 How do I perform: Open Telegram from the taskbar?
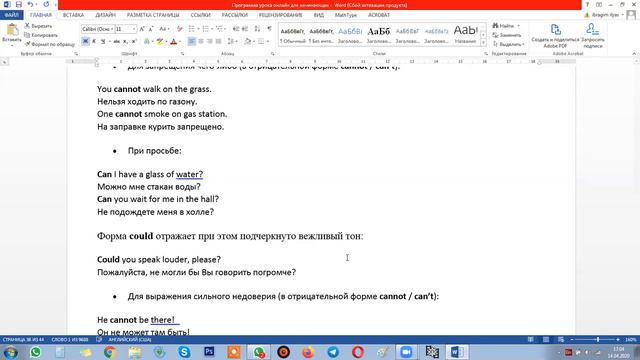coord(333,352)
